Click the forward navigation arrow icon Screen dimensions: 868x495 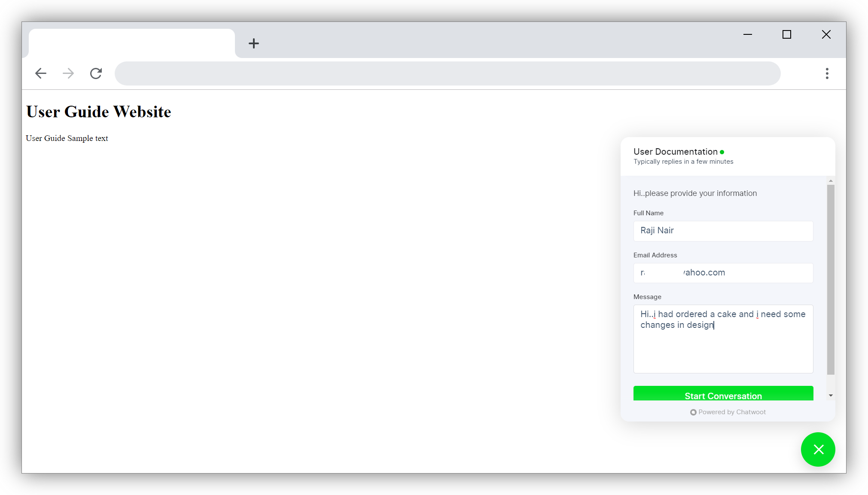click(x=68, y=73)
